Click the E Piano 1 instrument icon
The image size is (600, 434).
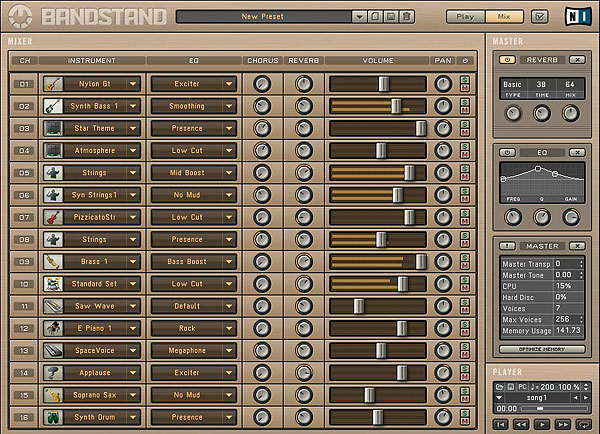click(x=53, y=328)
